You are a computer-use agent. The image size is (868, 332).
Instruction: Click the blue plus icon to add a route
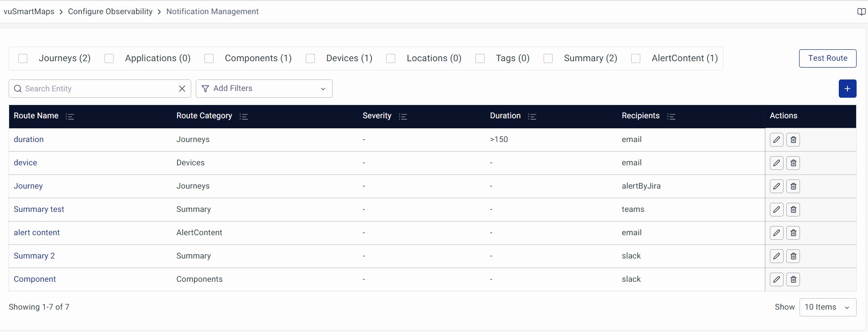[x=847, y=89]
